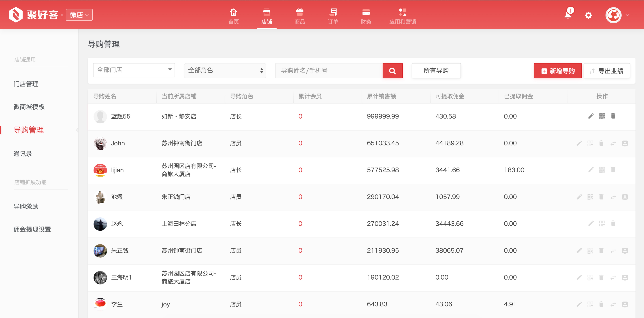Click store name joy
Viewport: 644px width, 318px height.
(x=165, y=304)
